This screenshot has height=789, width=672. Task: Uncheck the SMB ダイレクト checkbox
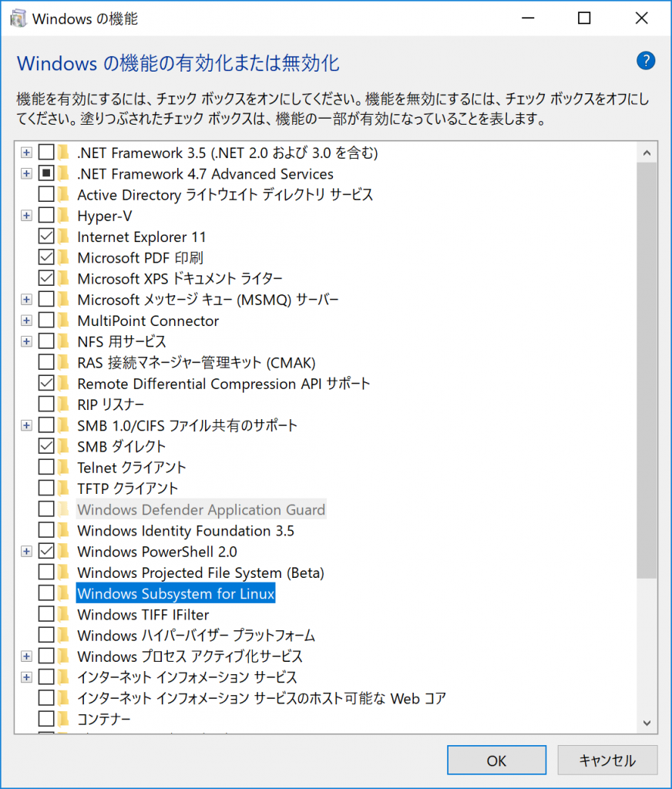coord(46,446)
